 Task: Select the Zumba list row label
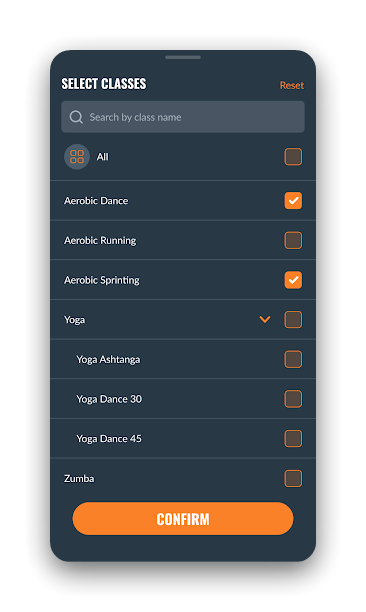click(79, 479)
